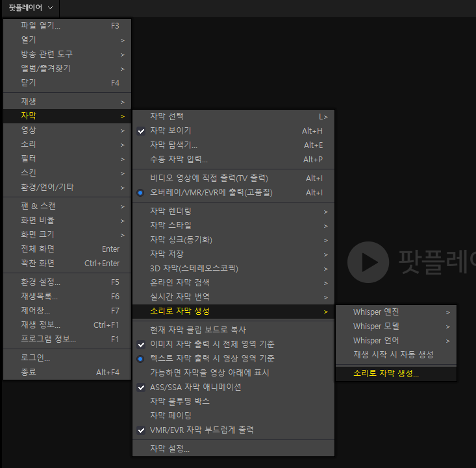Click 소리로 자막 생성... in Whisper submenu
This screenshot has height=468, width=476.
[x=396, y=374]
